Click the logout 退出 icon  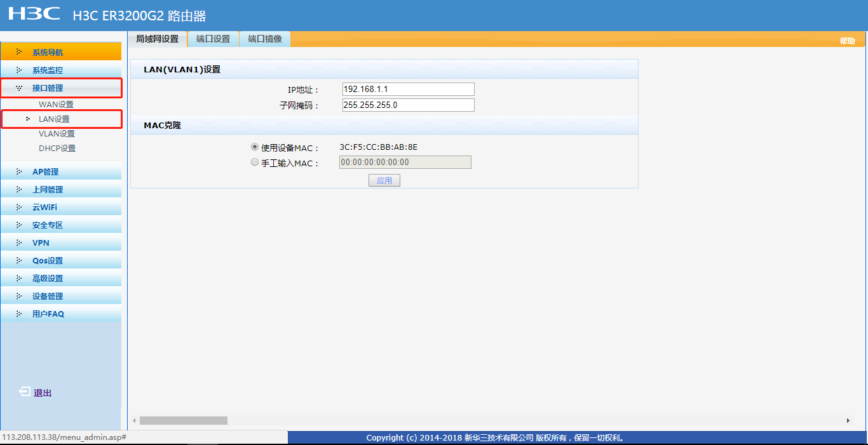(x=23, y=392)
